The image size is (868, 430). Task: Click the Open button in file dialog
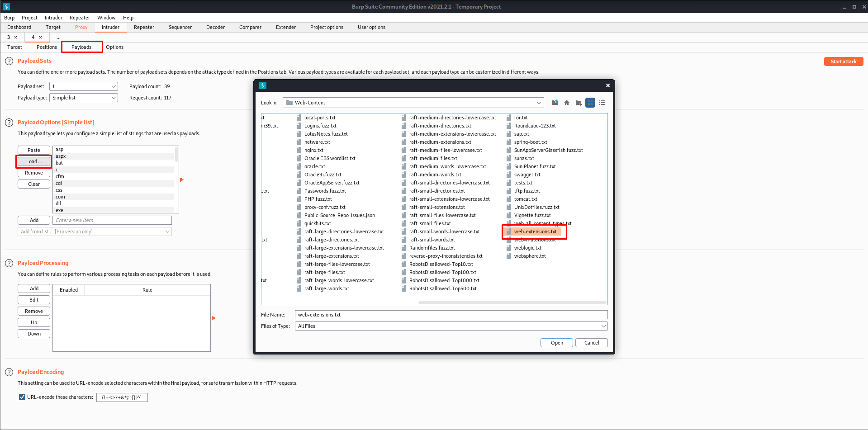556,343
